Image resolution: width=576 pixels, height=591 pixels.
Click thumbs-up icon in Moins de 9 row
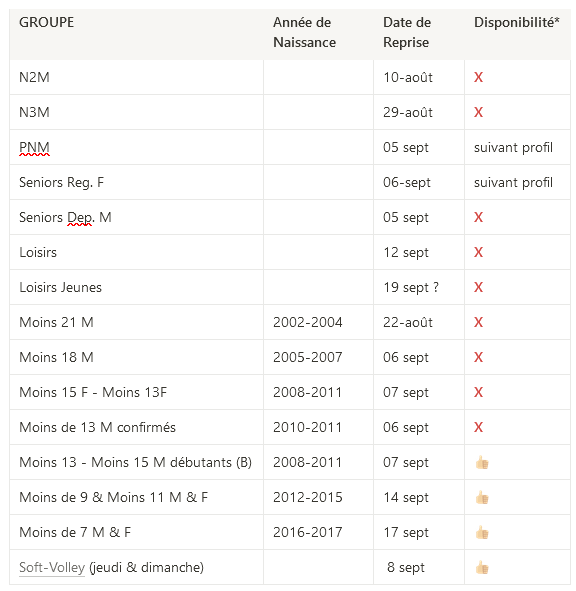pos(482,497)
